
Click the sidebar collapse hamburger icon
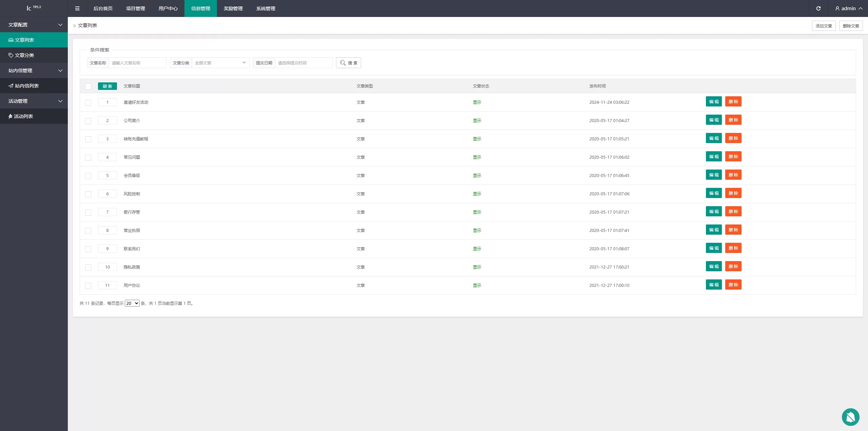[77, 8]
